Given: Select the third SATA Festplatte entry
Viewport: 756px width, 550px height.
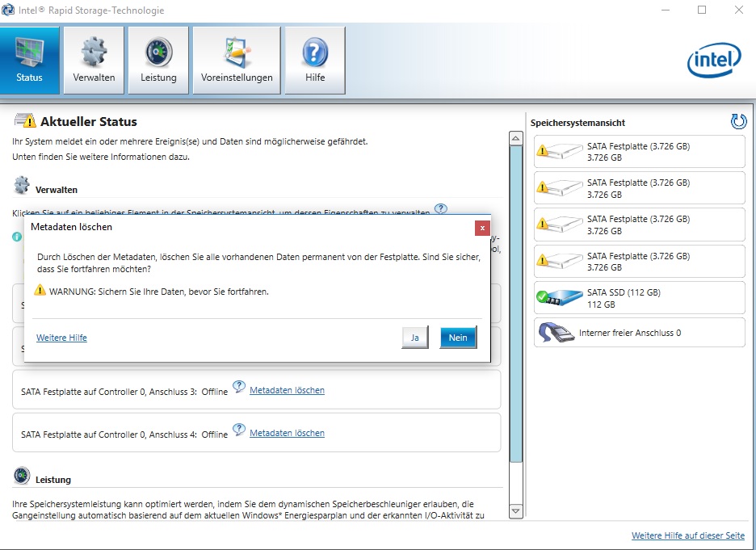Looking at the screenshot, I should (640, 225).
